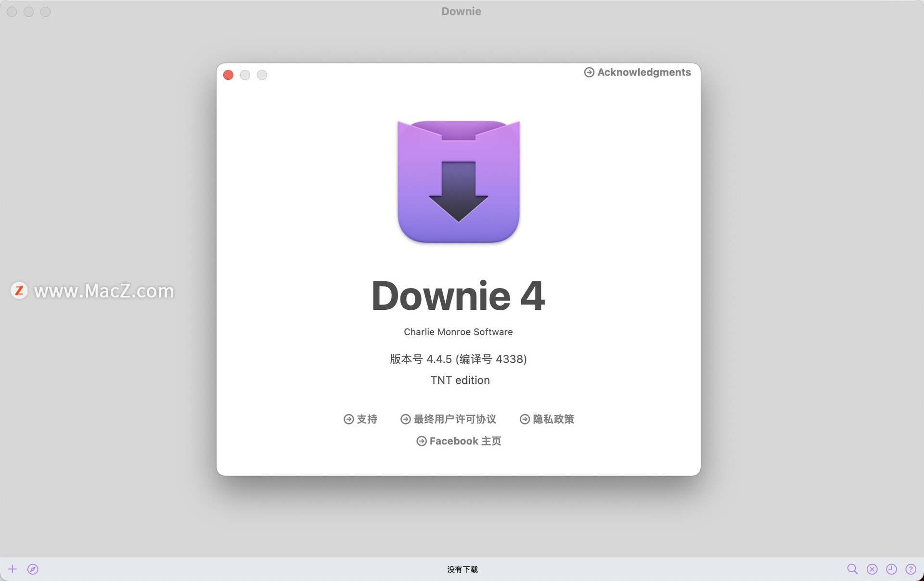Close the About Downie 4 window
This screenshot has width=924, height=581.
(x=229, y=75)
